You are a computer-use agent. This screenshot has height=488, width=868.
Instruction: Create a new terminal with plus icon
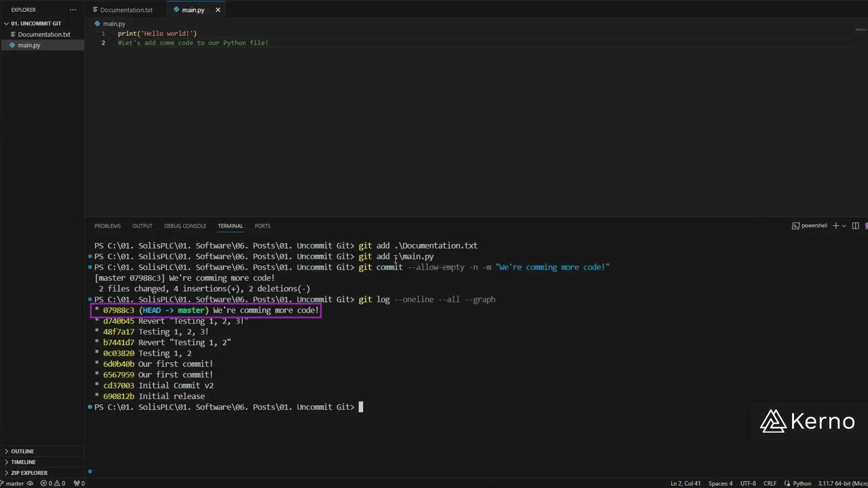coord(836,226)
